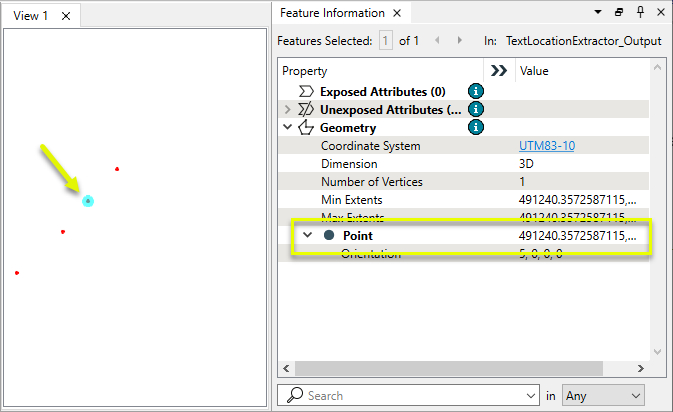Select the highlighted cyan point in view
Image resolution: width=673 pixels, height=412 pixels.
click(88, 201)
